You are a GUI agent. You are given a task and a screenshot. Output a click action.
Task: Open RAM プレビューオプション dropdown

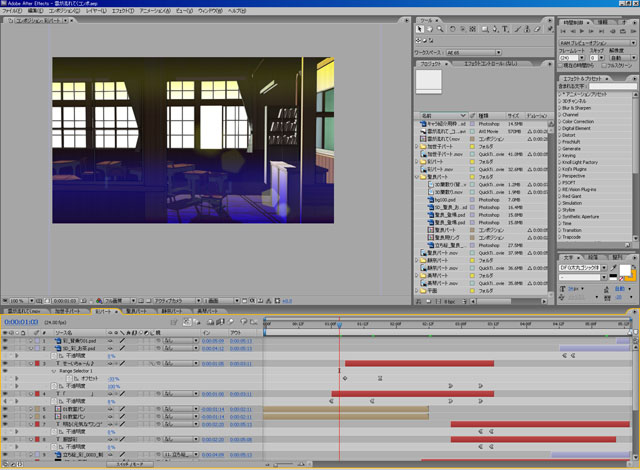598,43
